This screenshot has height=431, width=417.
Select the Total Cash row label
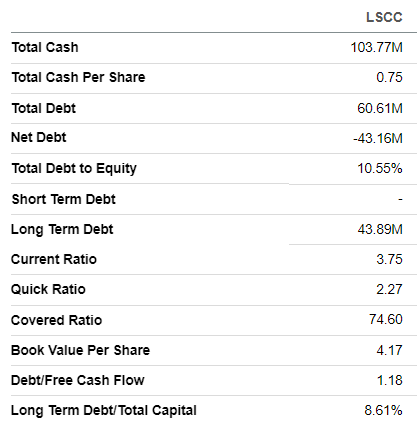pyautogui.click(x=45, y=47)
